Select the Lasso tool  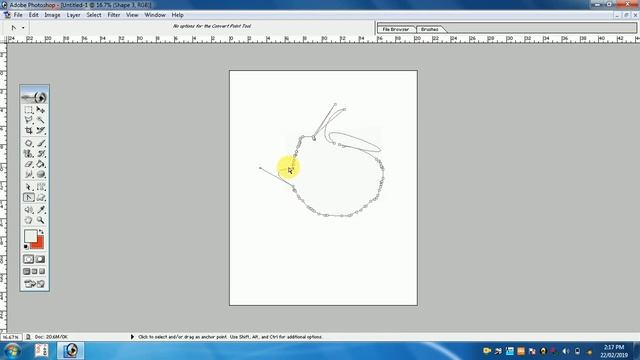(29, 120)
